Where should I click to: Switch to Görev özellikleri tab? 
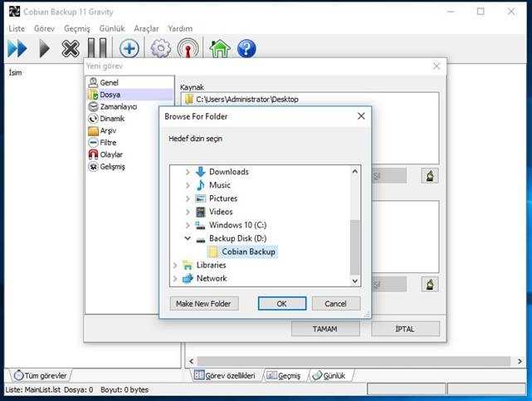point(225,375)
